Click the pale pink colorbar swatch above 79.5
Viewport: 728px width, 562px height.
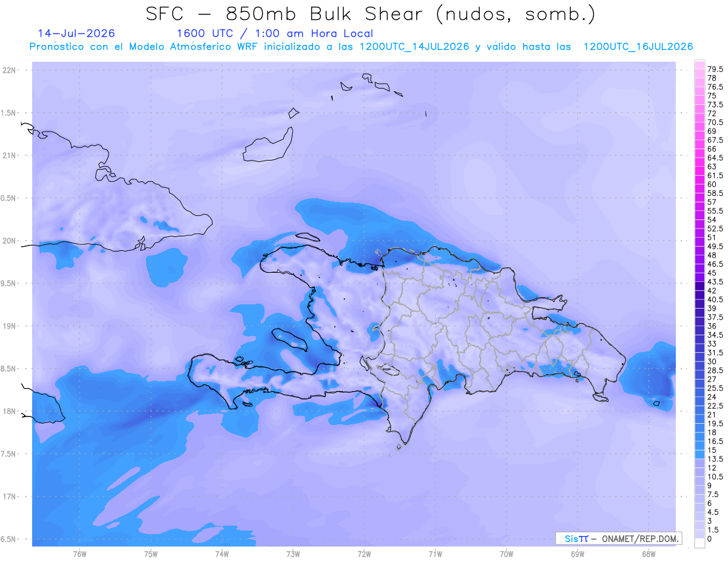[699, 65]
